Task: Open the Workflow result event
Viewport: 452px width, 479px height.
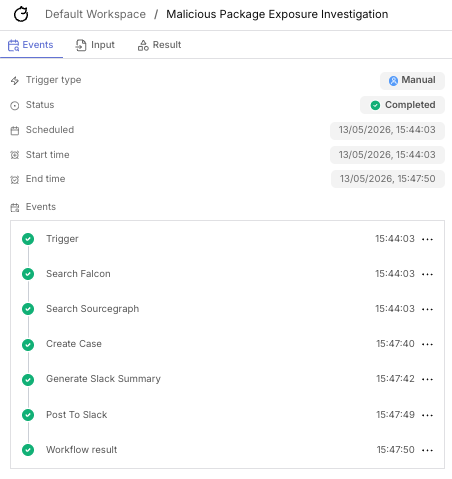Action: (x=227, y=450)
